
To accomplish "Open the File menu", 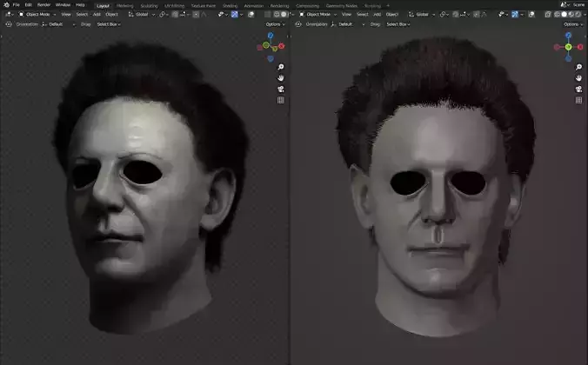I will (17, 5).
